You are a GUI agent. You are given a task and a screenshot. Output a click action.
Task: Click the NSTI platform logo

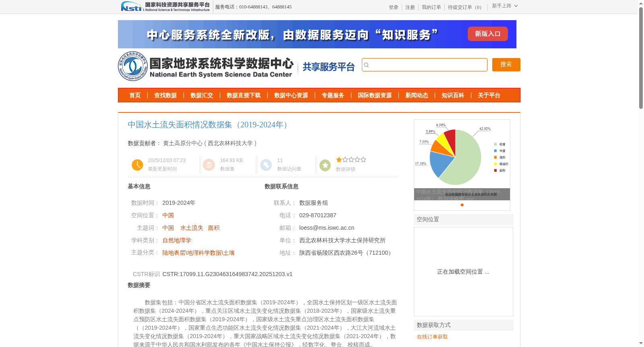[165, 6]
